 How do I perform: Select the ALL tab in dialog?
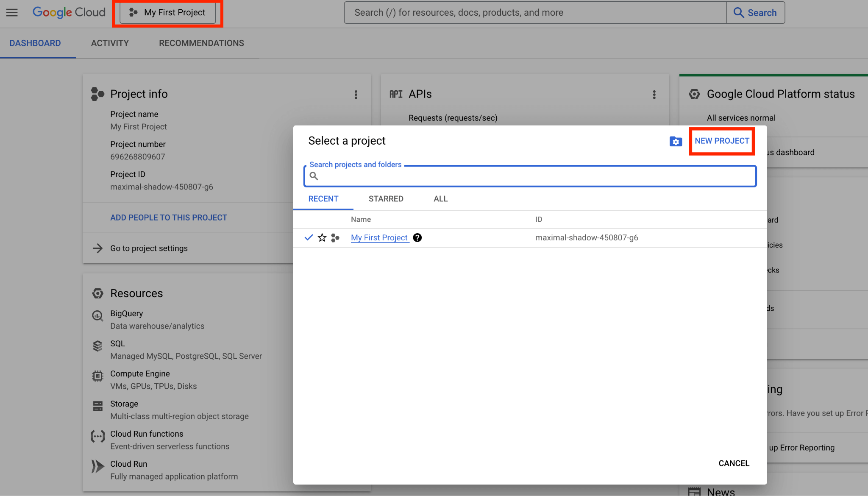(x=440, y=199)
